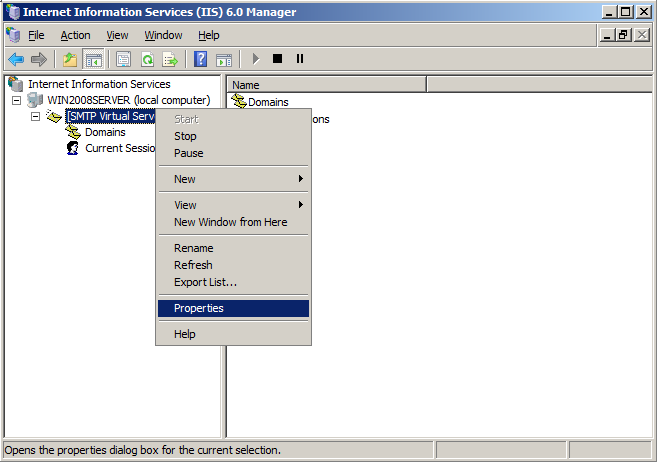Click the Internet Information Services root icon
Screen dimensions: 657x462
16,84
